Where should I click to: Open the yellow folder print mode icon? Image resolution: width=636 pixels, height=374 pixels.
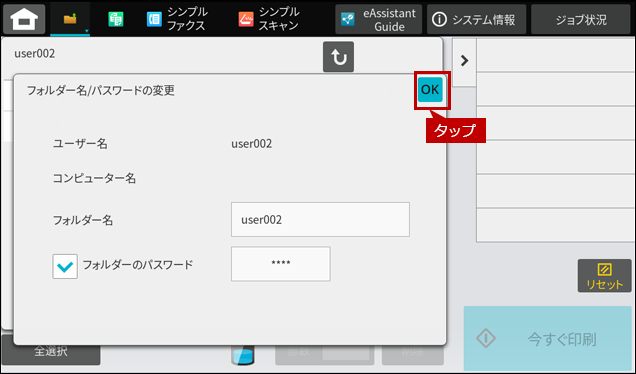point(70,19)
